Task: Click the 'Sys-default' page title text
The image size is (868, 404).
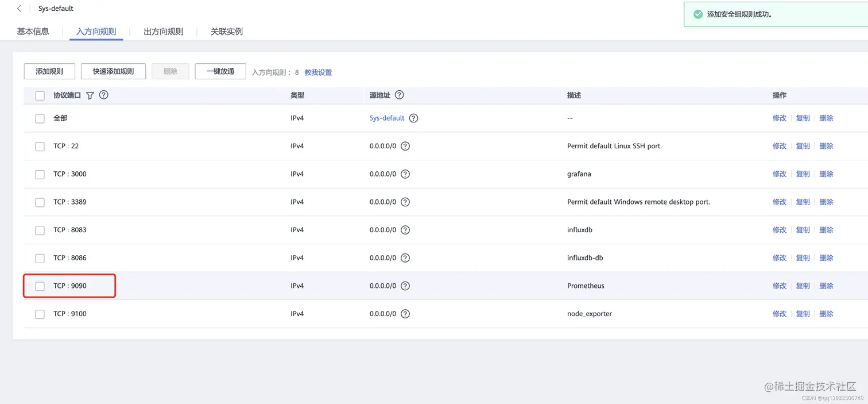Action: tap(56, 9)
